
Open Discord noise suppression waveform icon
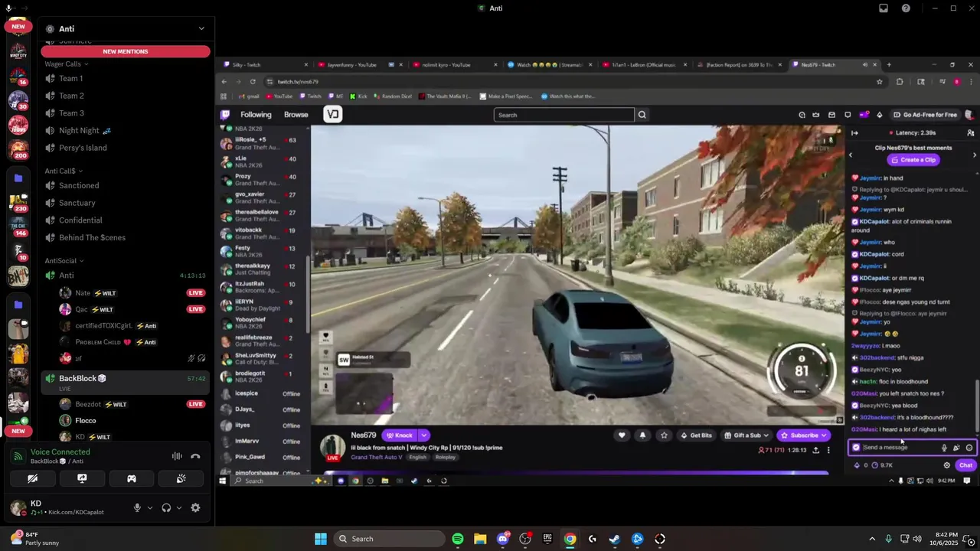tap(177, 456)
